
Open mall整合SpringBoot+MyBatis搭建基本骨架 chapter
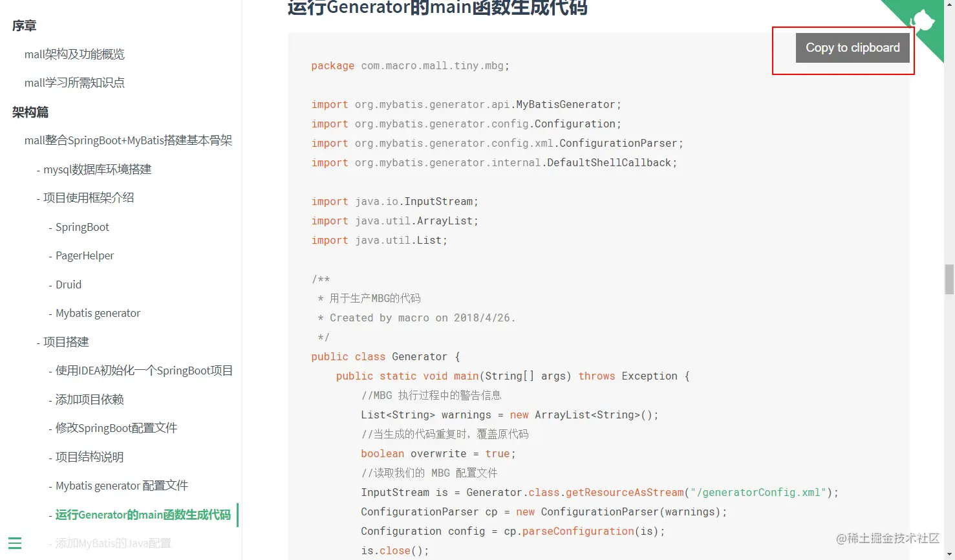click(128, 140)
